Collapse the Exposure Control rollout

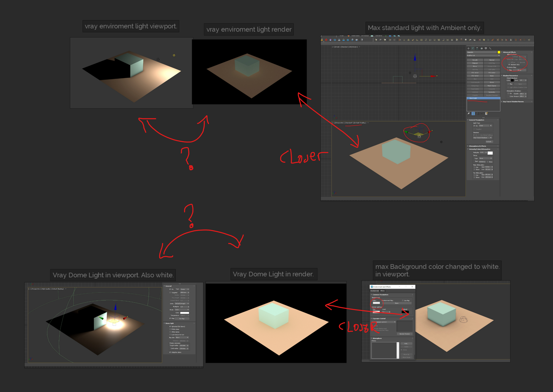click(x=378, y=318)
